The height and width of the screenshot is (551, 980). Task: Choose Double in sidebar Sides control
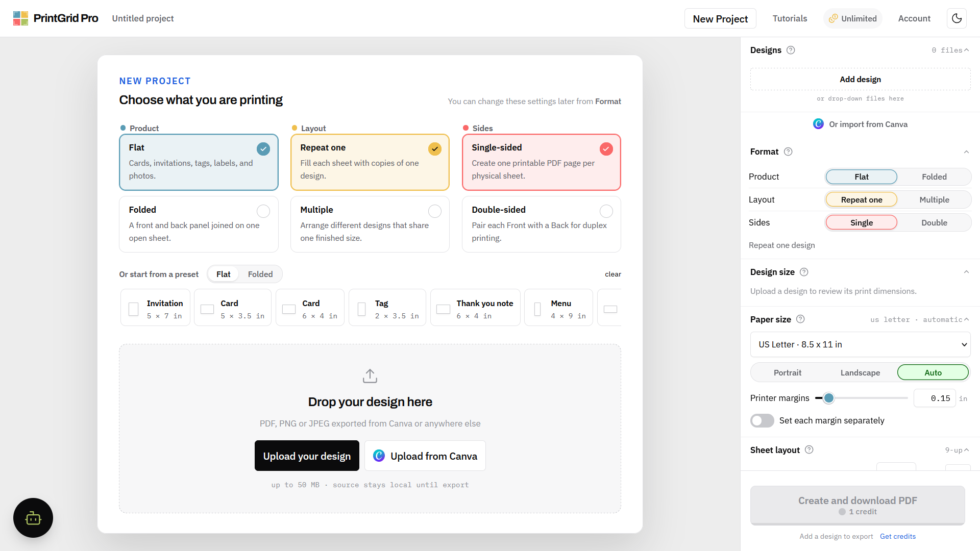click(x=934, y=222)
